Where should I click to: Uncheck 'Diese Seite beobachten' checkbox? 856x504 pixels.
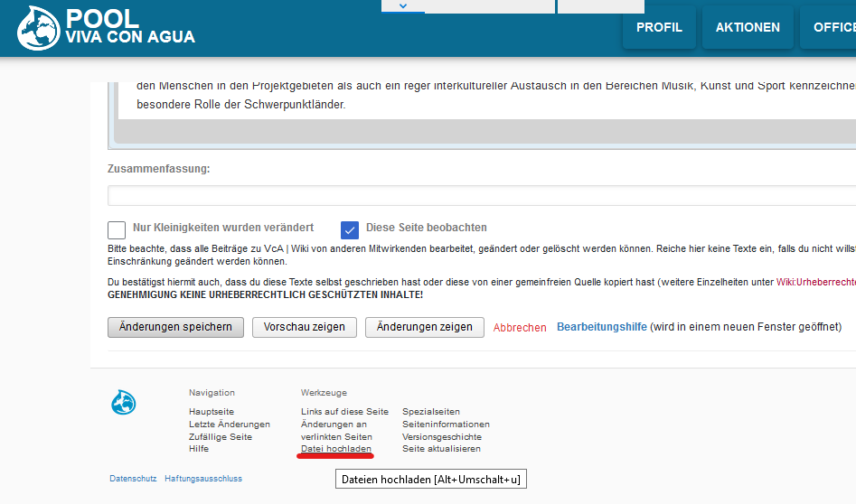[x=350, y=229]
